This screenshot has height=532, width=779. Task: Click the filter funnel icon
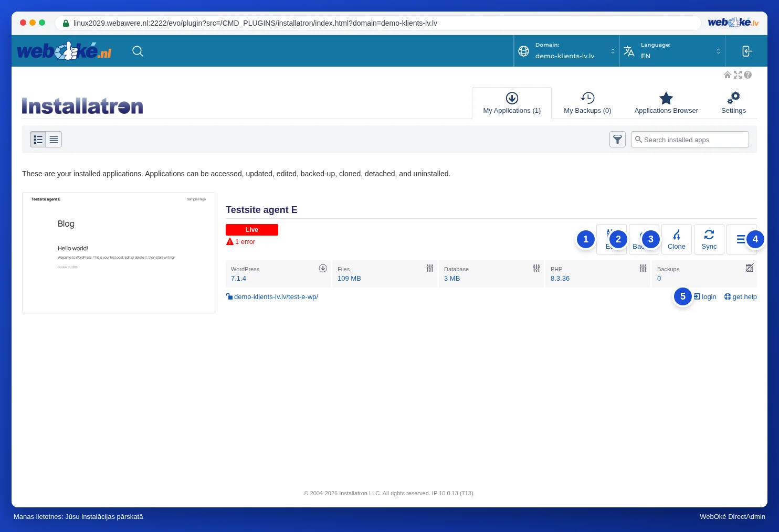[617, 140]
